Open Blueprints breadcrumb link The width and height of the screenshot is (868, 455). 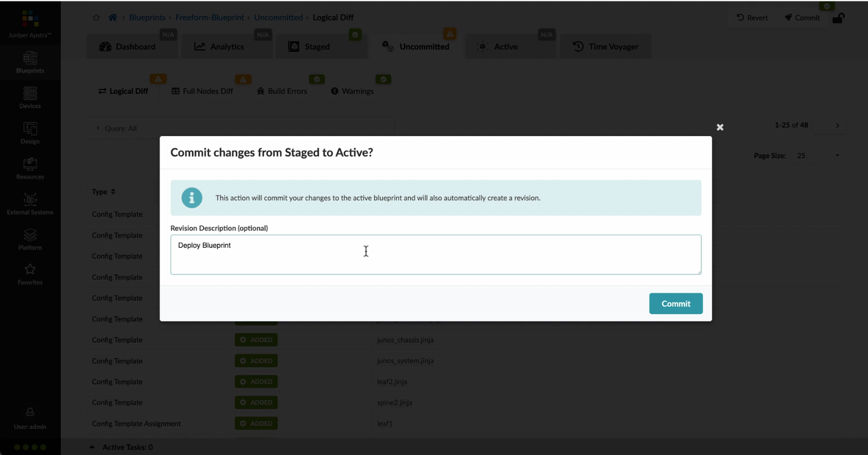[x=147, y=17]
